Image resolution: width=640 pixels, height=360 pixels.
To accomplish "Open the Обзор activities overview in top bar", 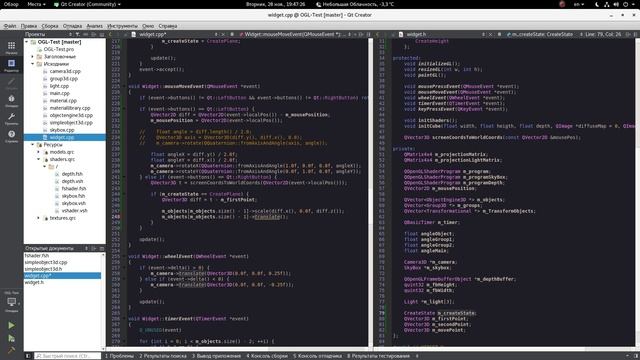I will (11, 4).
